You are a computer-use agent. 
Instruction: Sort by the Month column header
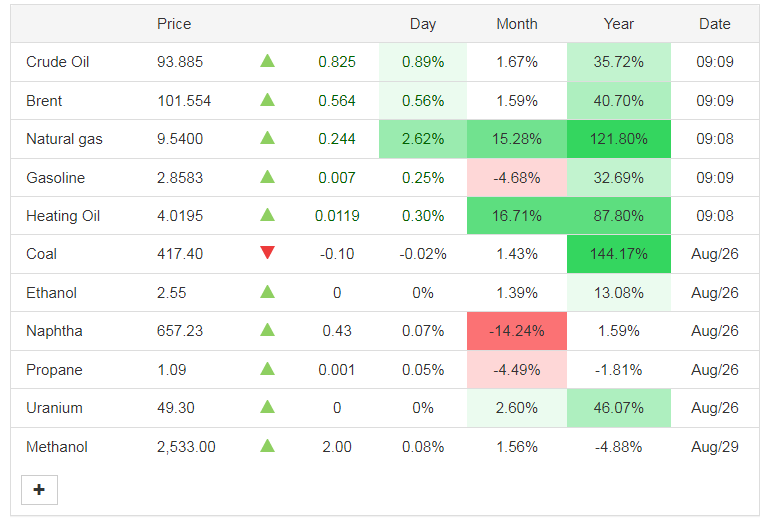[x=517, y=24]
